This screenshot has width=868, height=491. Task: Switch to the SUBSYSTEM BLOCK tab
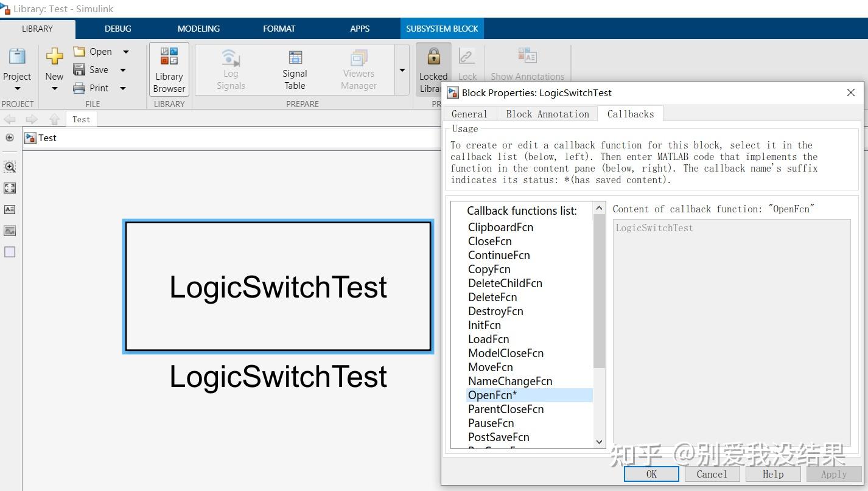(x=442, y=29)
